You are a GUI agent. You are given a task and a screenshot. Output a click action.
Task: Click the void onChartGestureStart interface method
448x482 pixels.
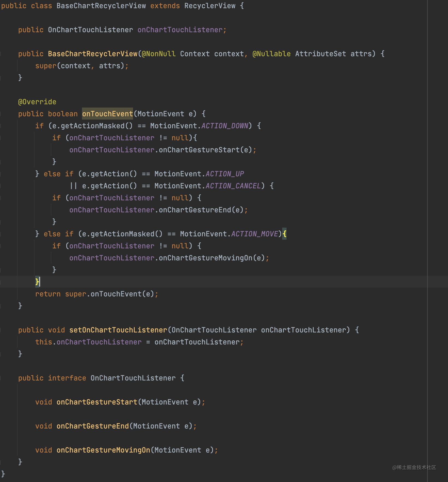coord(120,402)
